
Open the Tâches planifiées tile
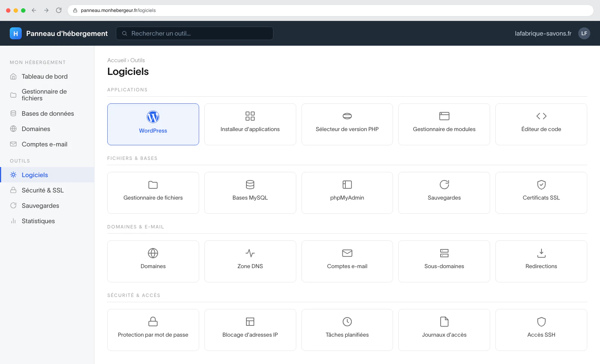coord(347,330)
